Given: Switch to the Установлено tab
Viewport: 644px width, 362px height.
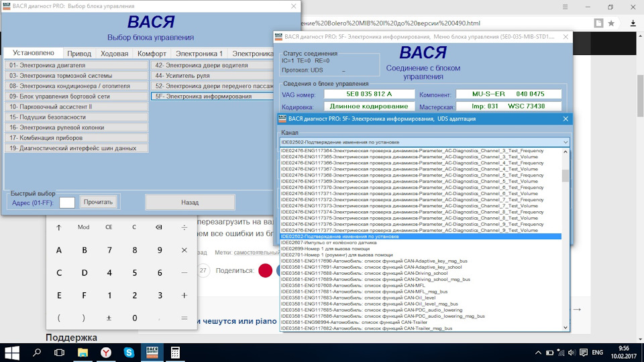Looking at the screenshot, I should click(x=34, y=53).
